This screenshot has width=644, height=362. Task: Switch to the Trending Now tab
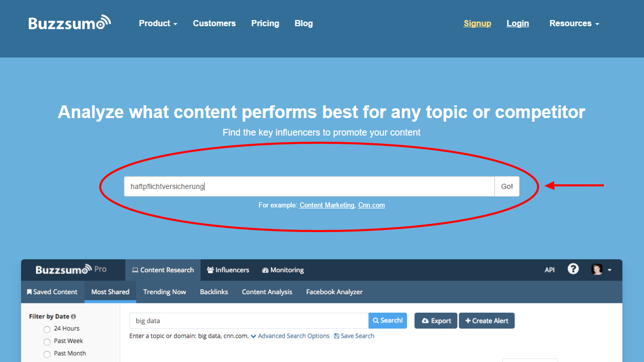(164, 292)
